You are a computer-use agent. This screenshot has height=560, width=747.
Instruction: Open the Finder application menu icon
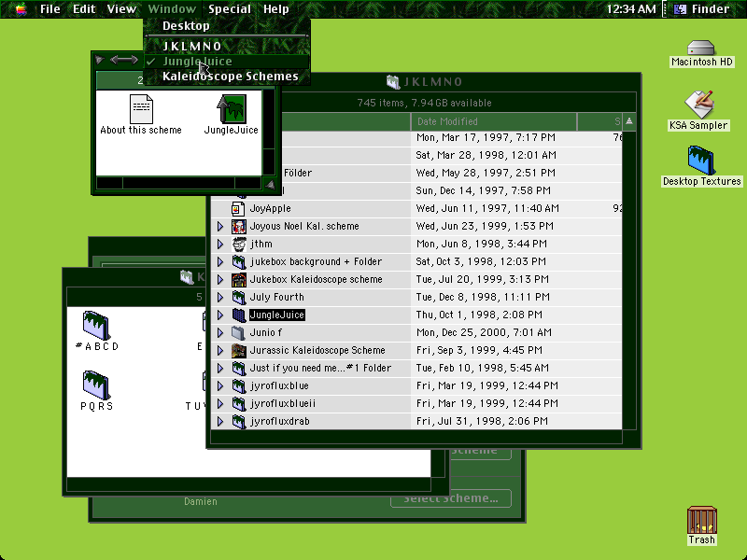(681, 9)
